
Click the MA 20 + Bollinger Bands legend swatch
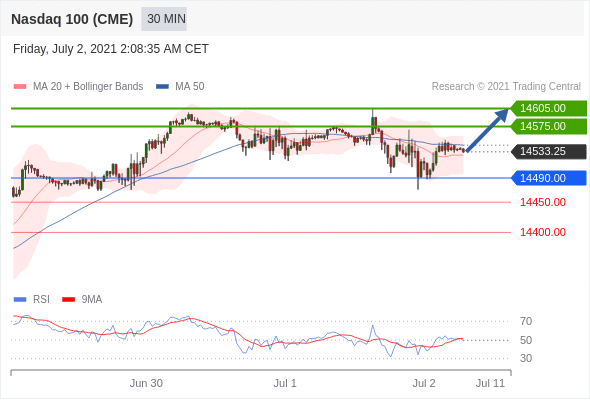click(20, 87)
